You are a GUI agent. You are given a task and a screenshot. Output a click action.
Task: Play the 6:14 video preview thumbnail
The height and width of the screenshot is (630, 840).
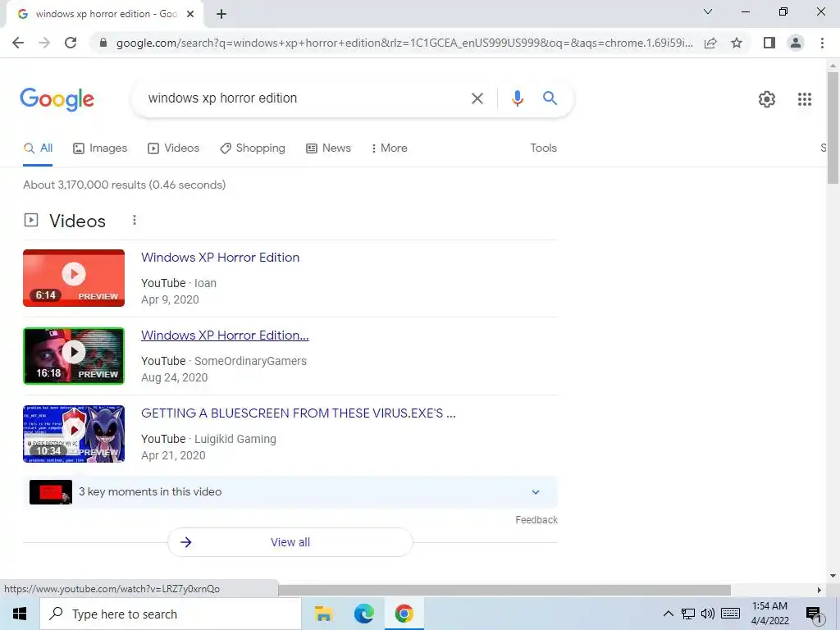(74, 278)
